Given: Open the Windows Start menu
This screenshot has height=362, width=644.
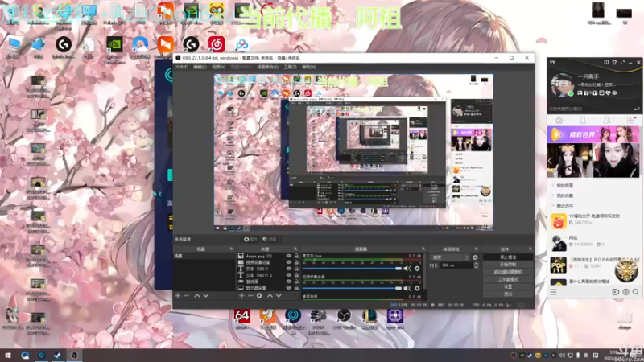Looking at the screenshot, I should coord(8,355).
